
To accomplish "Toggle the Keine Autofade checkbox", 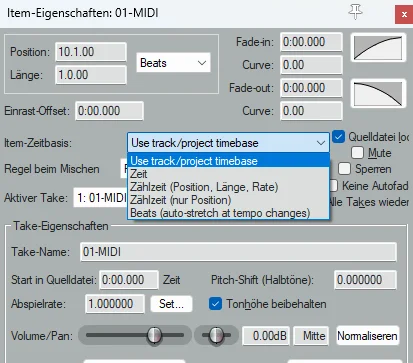I will tap(334, 185).
